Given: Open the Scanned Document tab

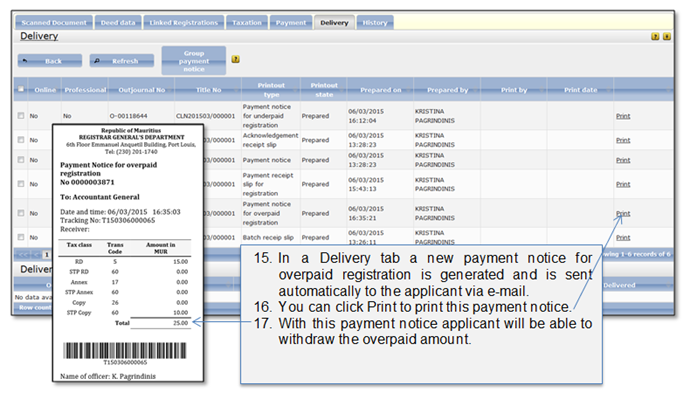Looking at the screenshot, I should pyautogui.click(x=54, y=23).
